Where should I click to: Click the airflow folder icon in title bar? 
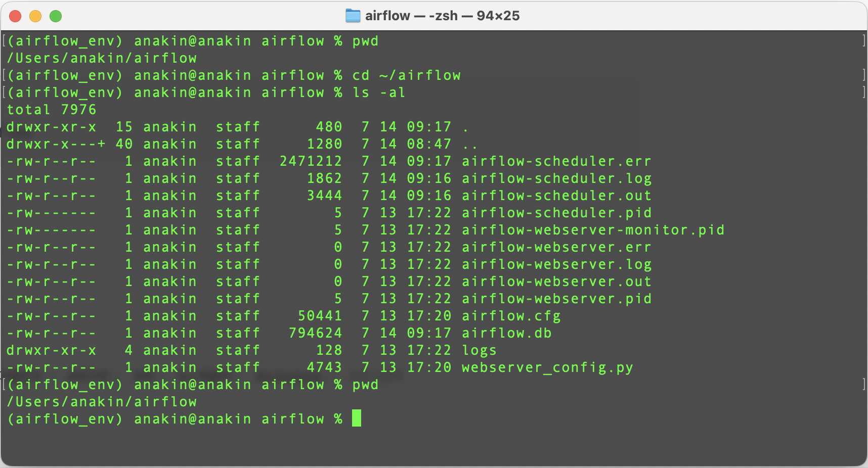(353, 16)
